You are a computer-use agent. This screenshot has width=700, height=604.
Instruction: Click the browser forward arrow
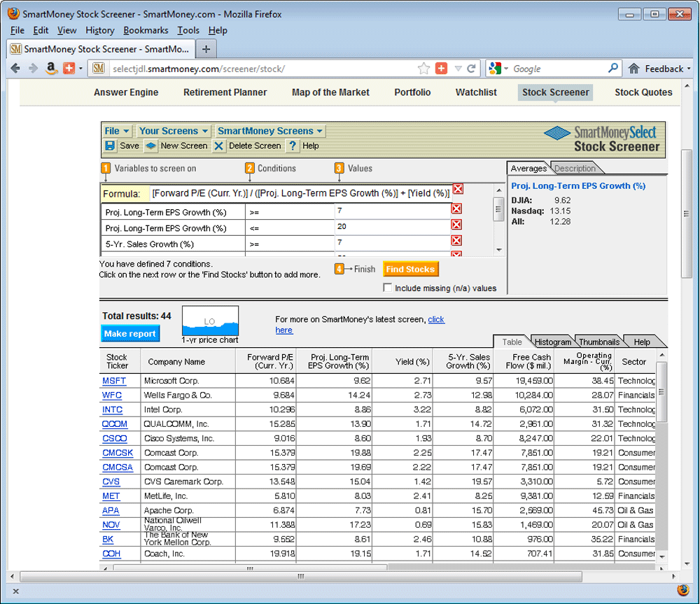(33, 69)
